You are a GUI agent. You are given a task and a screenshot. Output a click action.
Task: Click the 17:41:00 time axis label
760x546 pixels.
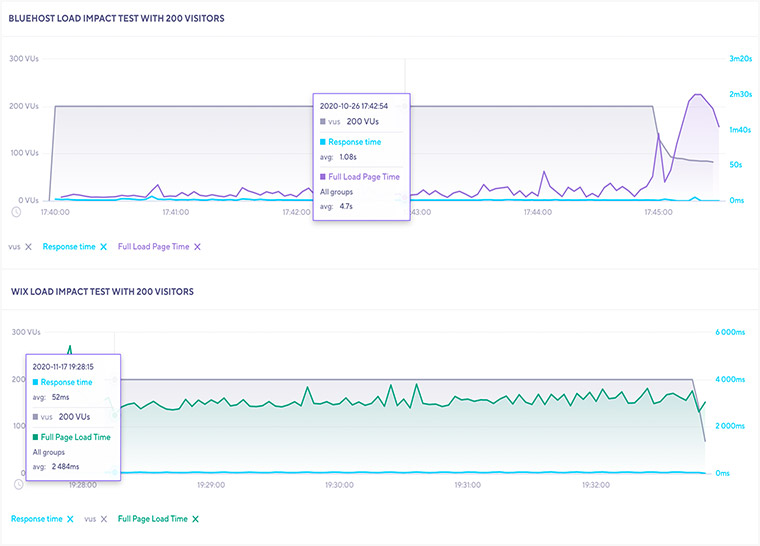click(175, 212)
